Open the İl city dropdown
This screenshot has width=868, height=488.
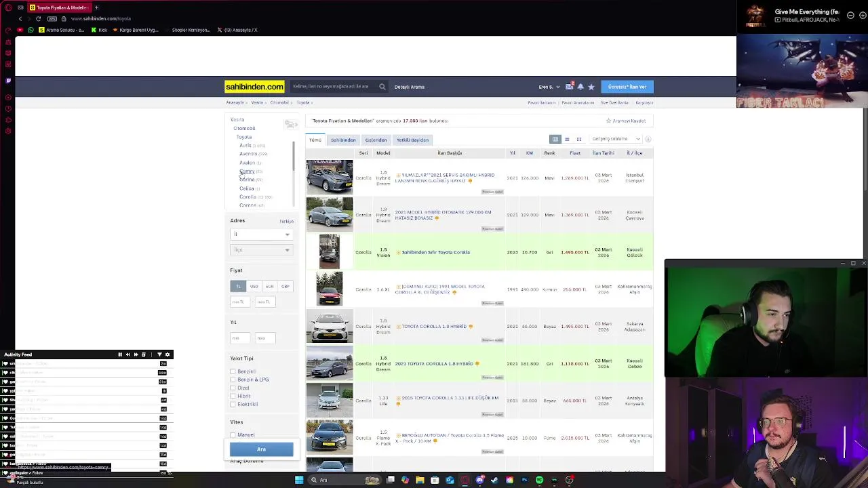coord(261,235)
